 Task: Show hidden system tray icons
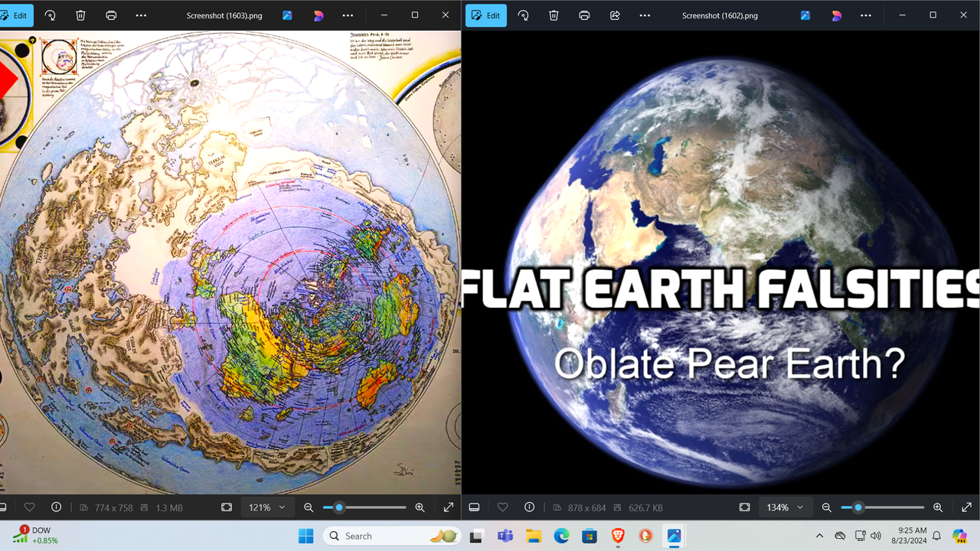pos(819,536)
